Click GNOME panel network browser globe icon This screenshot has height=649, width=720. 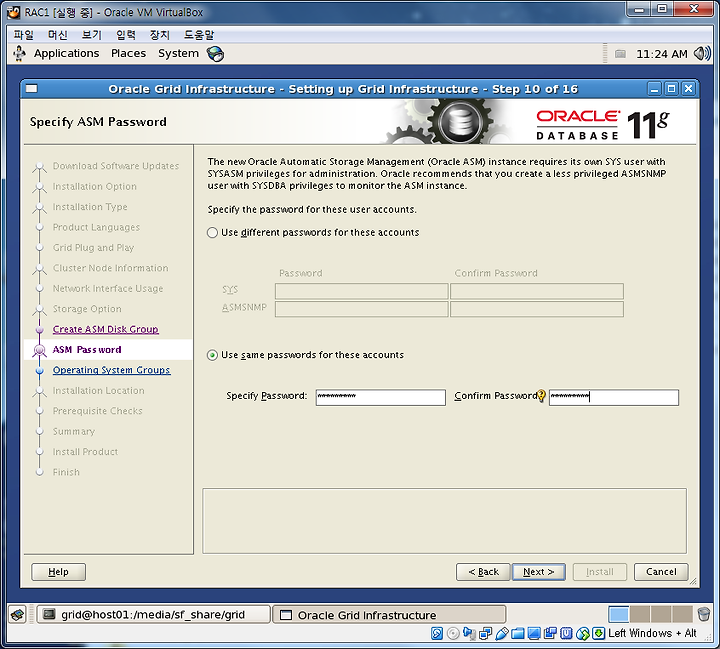pos(215,54)
